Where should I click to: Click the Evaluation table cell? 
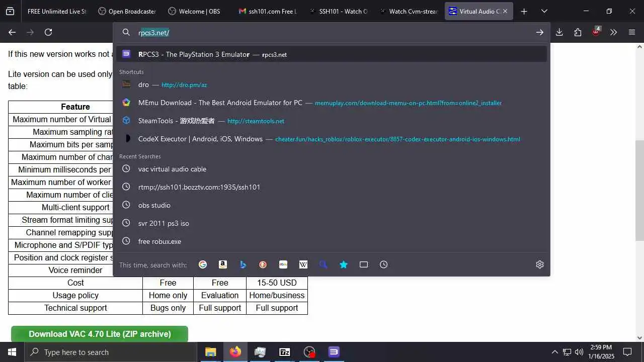[x=220, y=295]
